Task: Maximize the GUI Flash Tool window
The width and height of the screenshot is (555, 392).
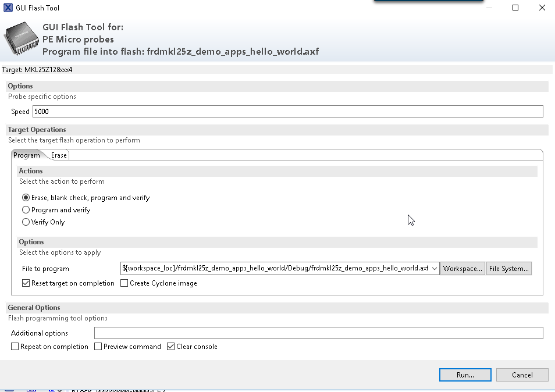Action: click(x=515, y=8)
